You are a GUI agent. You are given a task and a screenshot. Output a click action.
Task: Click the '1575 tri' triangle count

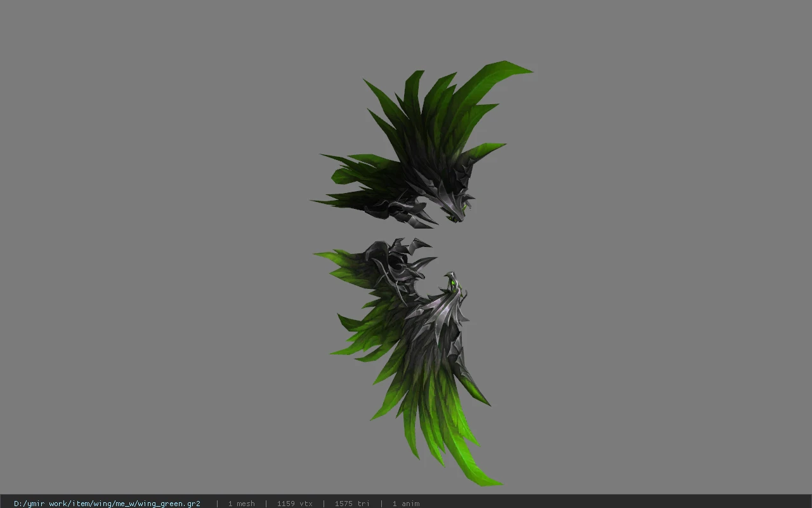pos(352,504)
